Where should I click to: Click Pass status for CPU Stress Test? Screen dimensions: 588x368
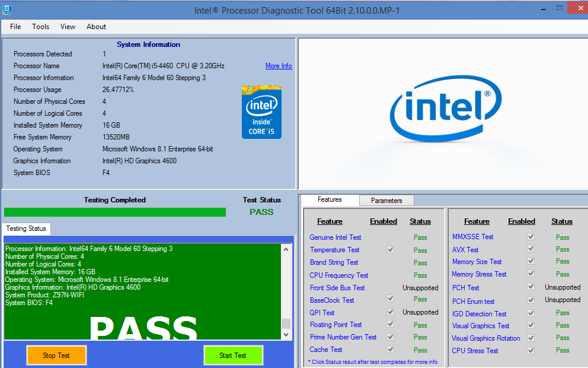(x=563, y=350)
